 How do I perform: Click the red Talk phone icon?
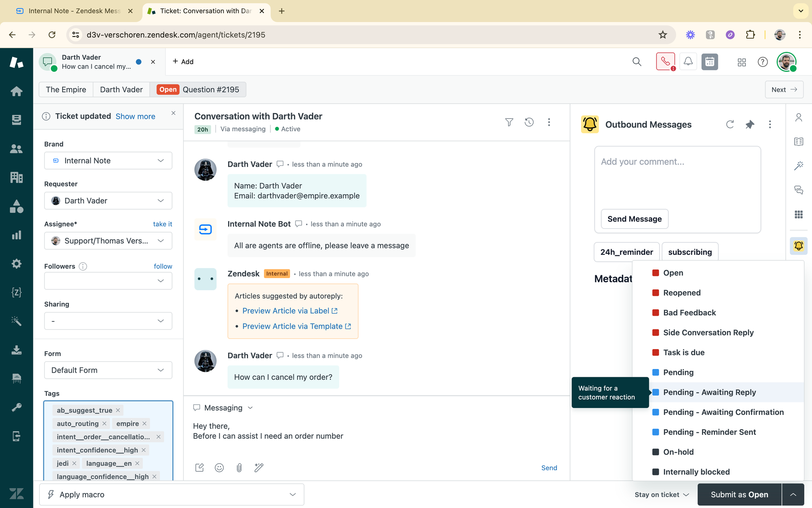665,62
